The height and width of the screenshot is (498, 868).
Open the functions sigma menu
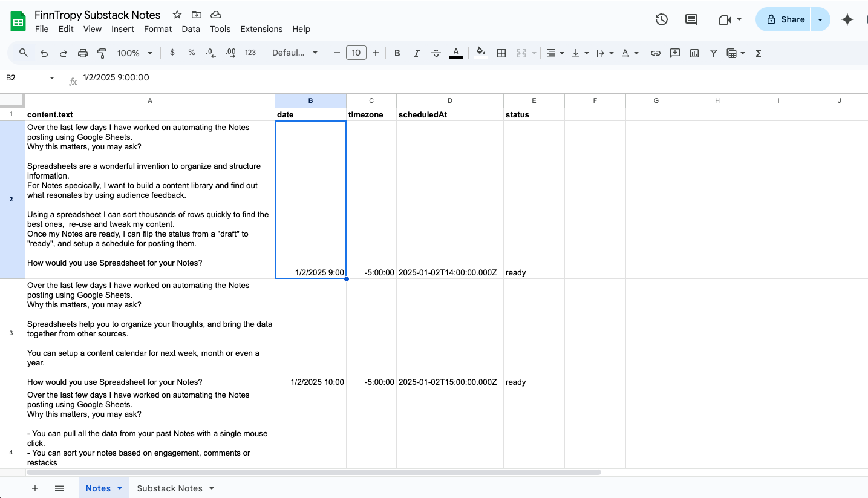tap(759, 53)
